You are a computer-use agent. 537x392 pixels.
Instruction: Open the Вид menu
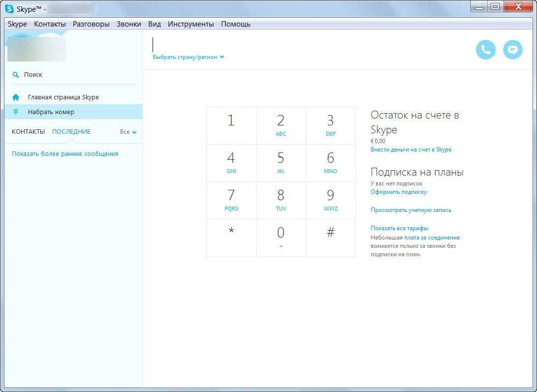[x=155, y=24]
